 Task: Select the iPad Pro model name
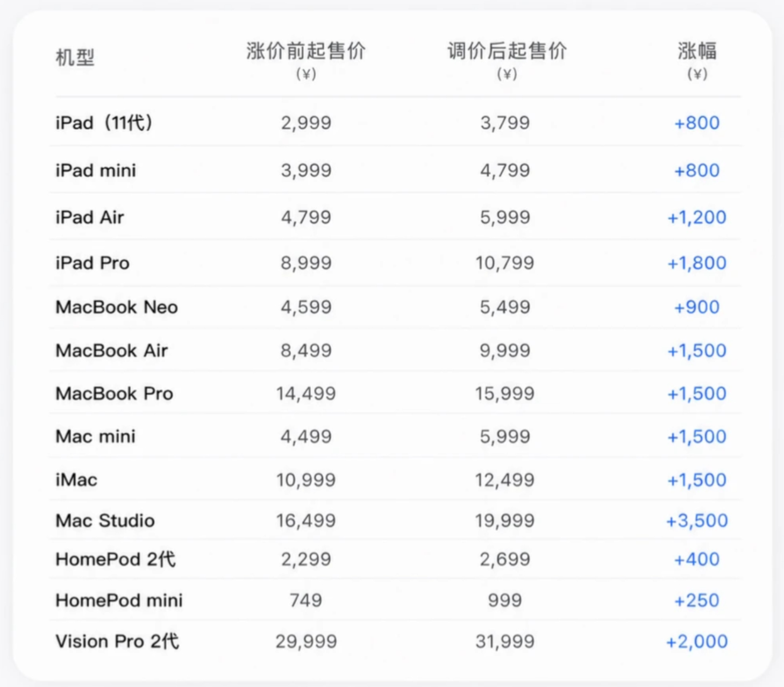click(x=92, y=263)
